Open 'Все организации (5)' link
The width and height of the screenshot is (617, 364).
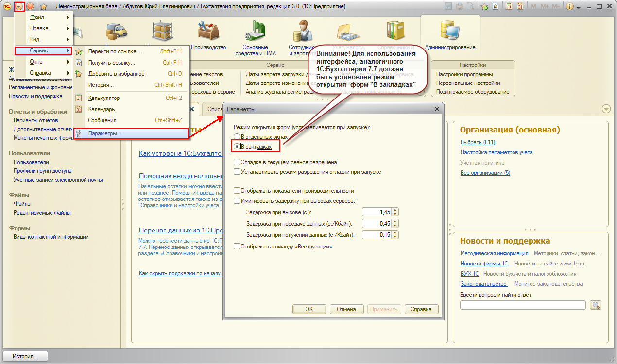(485, 173)
